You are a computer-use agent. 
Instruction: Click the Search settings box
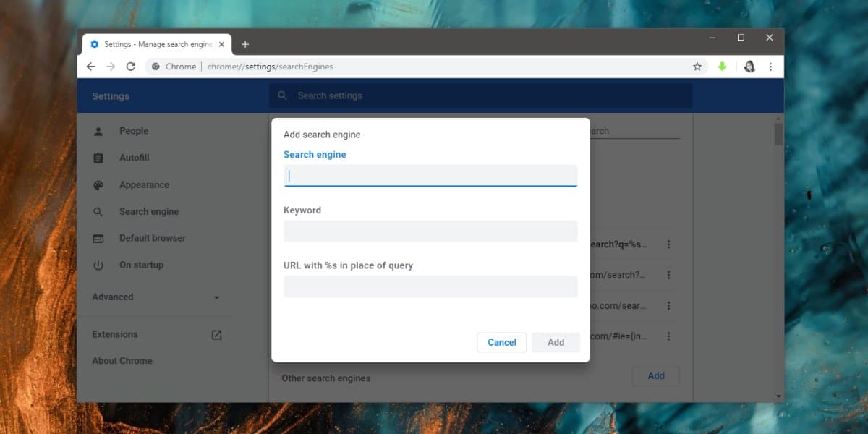(x=480, y=95)
